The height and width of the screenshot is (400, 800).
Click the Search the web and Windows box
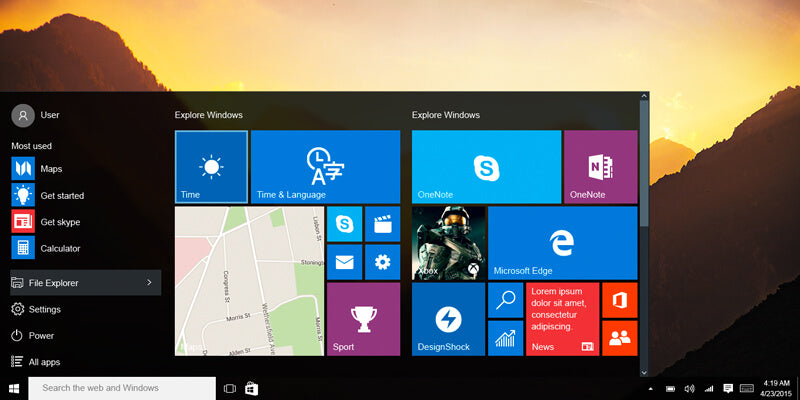pos(122,388)
